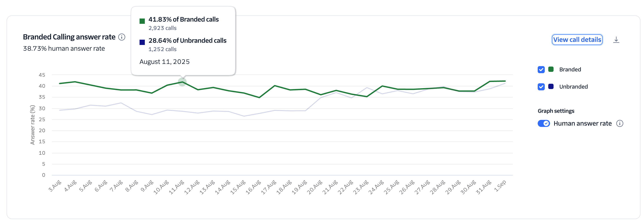The height and width of the screenshot is (223, 644).
Task: Click the View call details button
Action: 577,39
